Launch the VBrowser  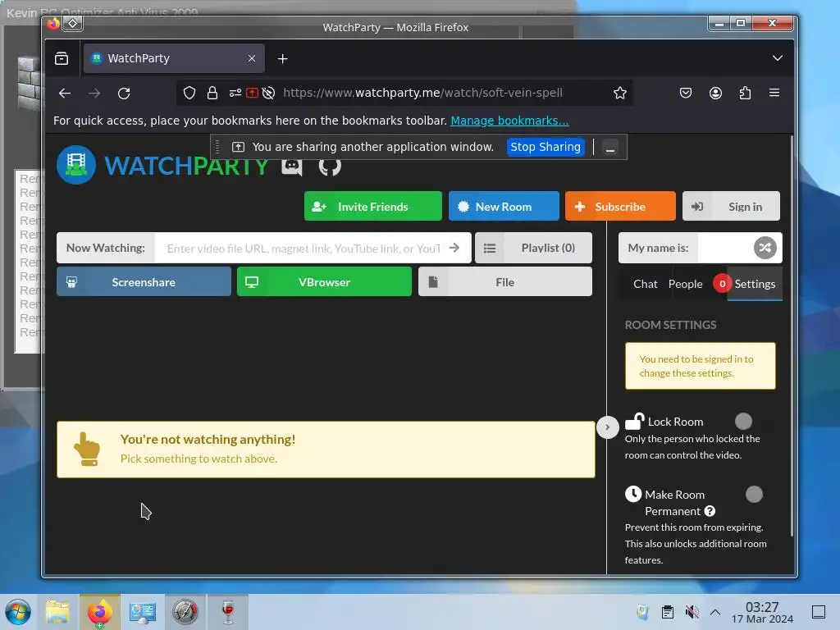click(324, 282)
